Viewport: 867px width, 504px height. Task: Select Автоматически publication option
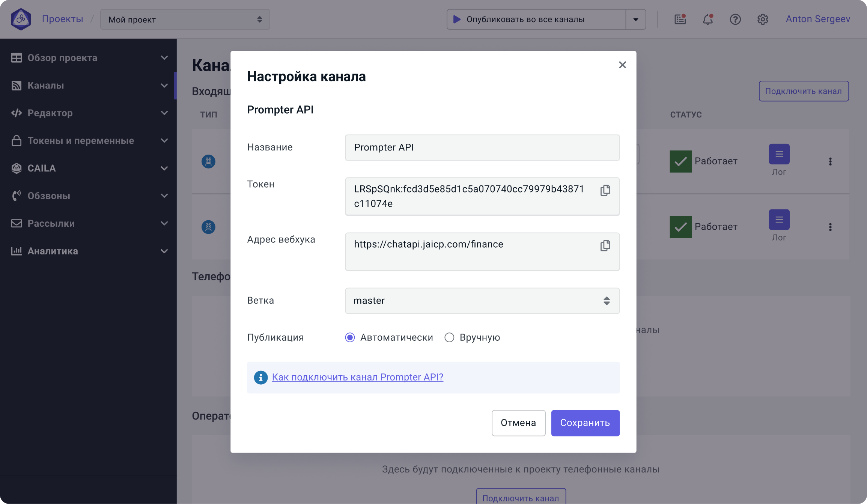click(389, 337)
